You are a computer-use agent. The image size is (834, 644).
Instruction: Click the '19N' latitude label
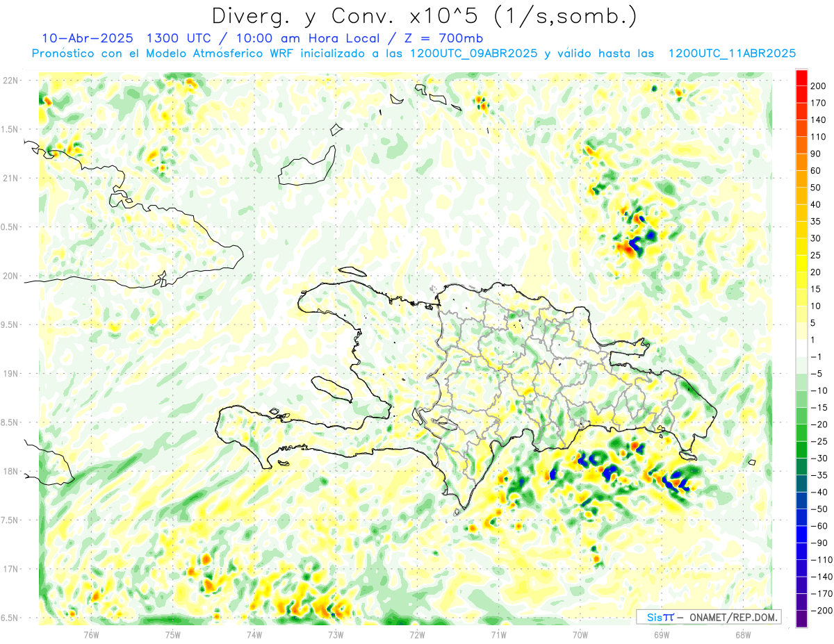pyautogui.click(x=10, y=374)
